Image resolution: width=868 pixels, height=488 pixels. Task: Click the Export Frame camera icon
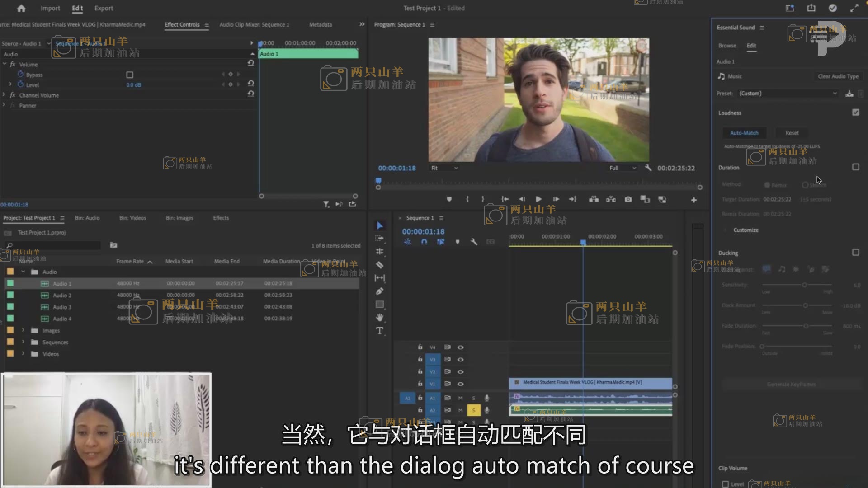click(x=628, y=199)
